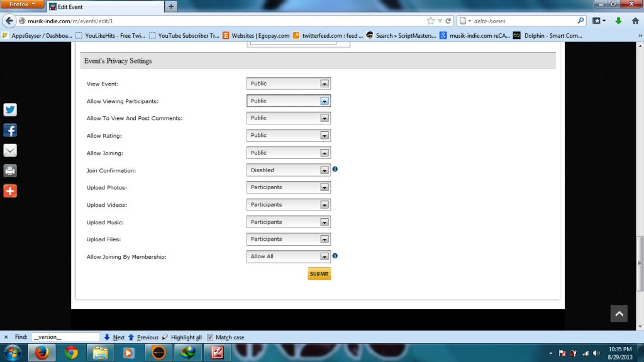Image resolution: width=644 pixels, height=362 pixels.
Task: Toggle Highlight all in find bar
Action: tap(182, 337)
